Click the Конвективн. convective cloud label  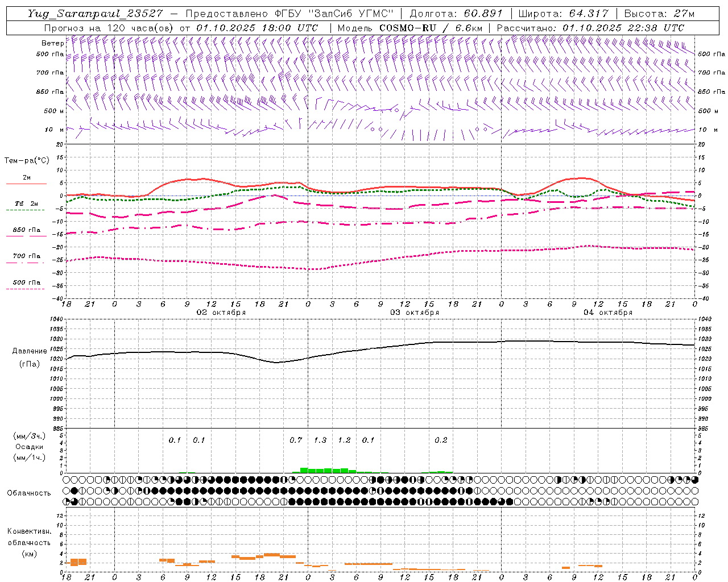(x=29, y=531)
